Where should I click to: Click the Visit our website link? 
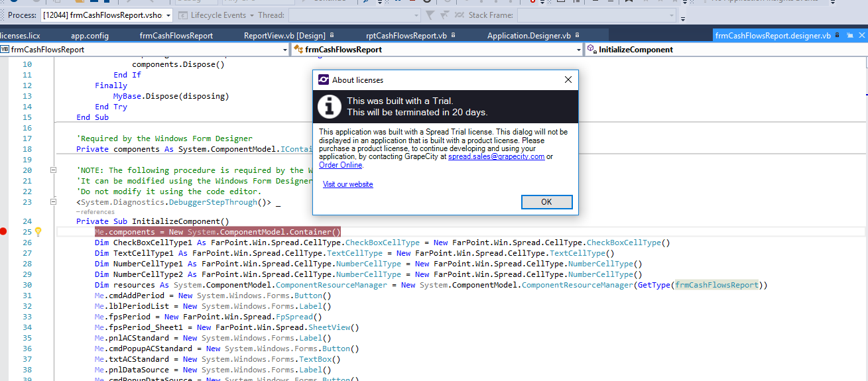pos(348,184)
